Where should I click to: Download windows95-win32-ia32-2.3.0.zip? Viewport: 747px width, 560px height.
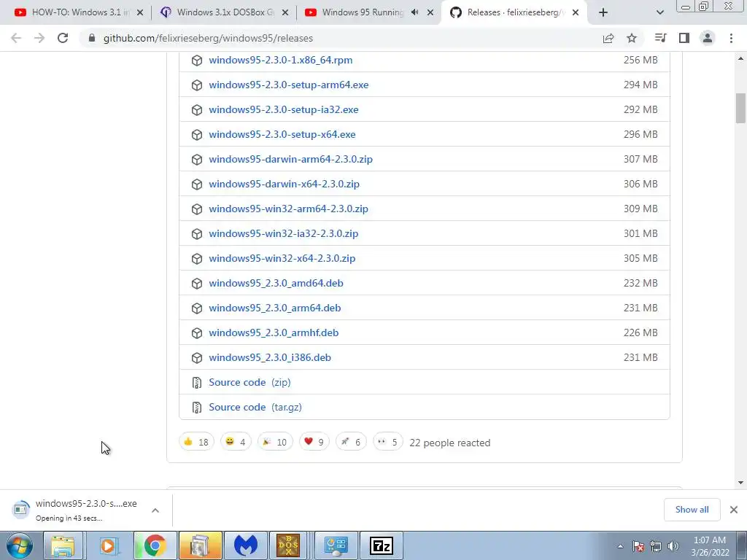(284, 233)
